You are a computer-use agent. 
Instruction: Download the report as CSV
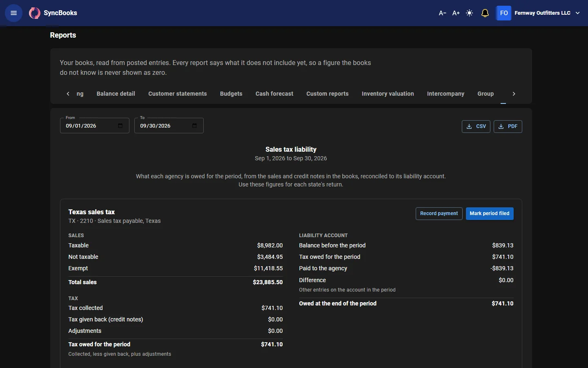[476, 126]
